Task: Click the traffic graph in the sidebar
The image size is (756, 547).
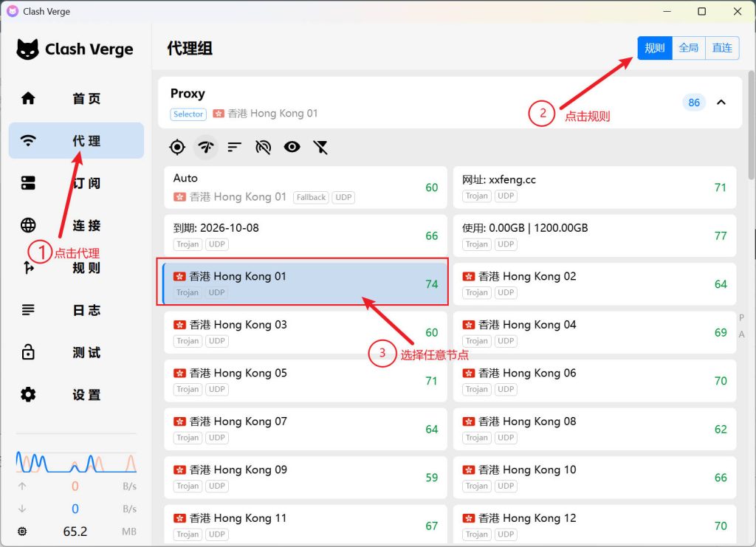Action: tap(76, 461)
